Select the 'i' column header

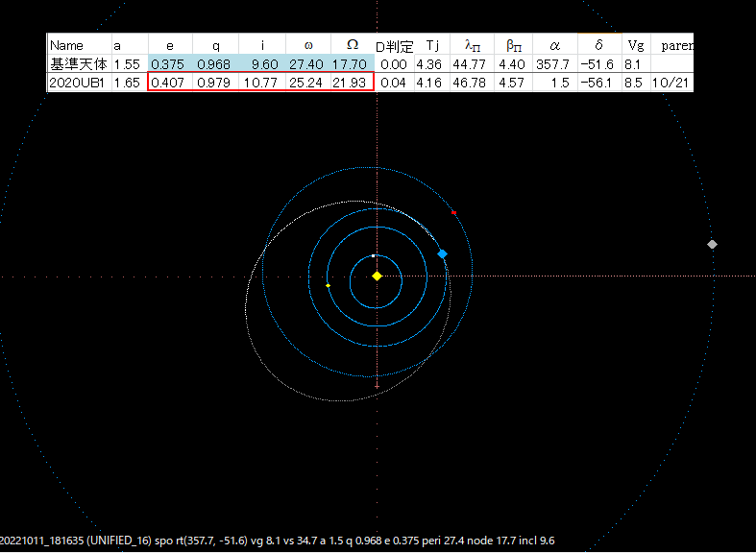coord(263,45)
